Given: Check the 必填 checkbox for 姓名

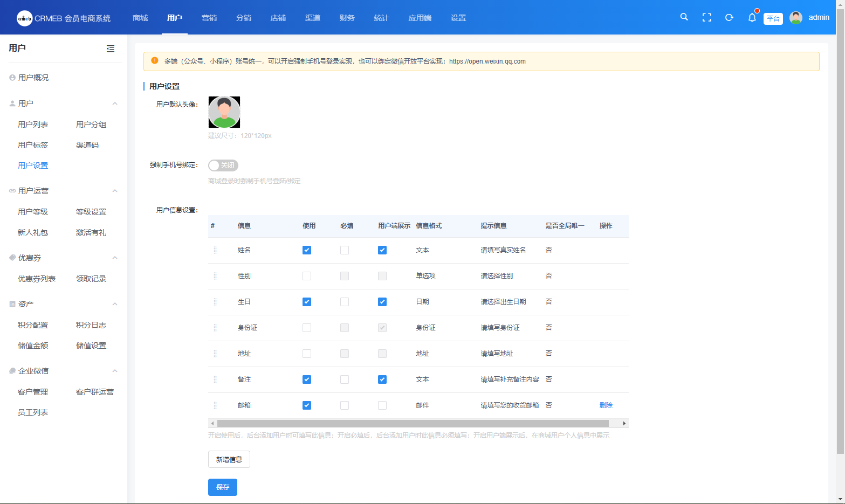Looking at the screenshot, I should (x=345, y=250).
